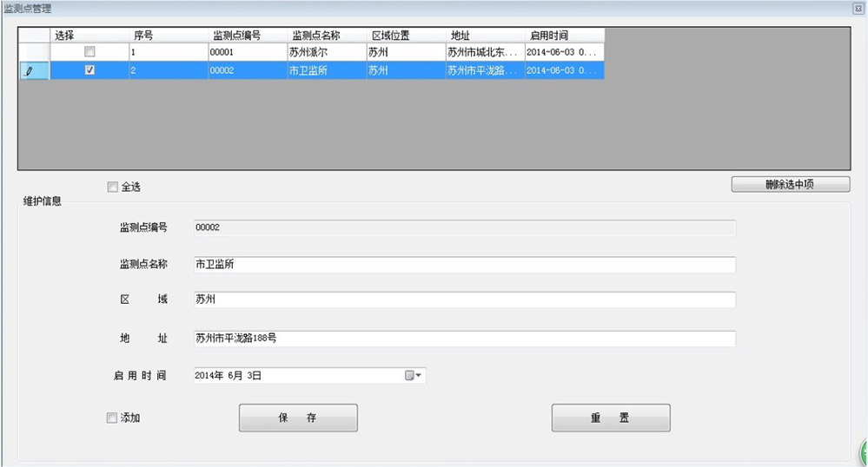Open the 启用时间 date picker dropdown
Screen dimensions: 868x467
tap(414, 376)
